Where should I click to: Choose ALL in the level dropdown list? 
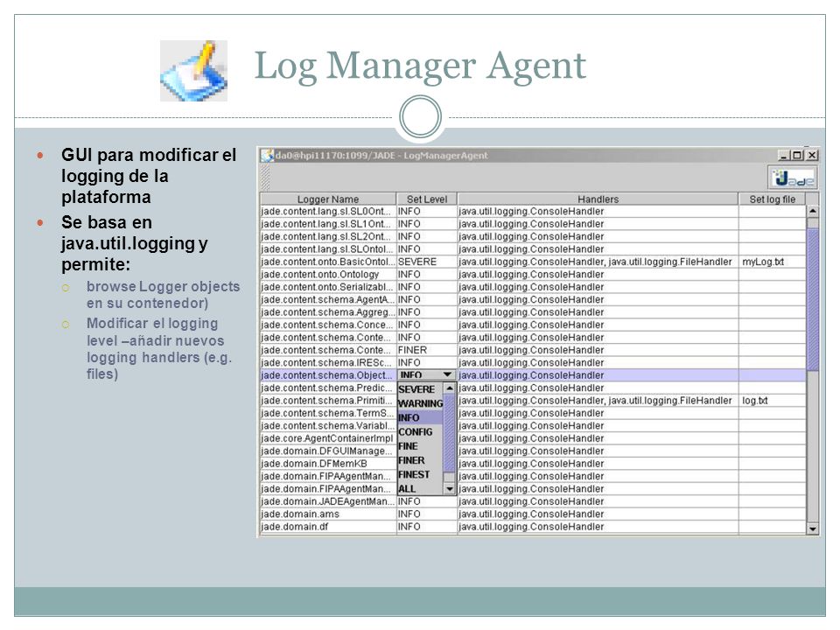(x=420, y=488)
